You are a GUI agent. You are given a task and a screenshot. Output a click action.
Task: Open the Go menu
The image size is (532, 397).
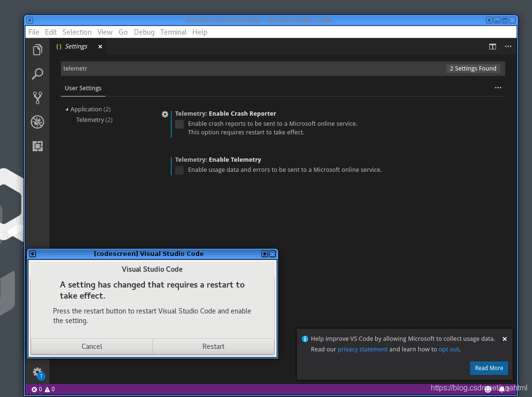(x=123, y=32)
